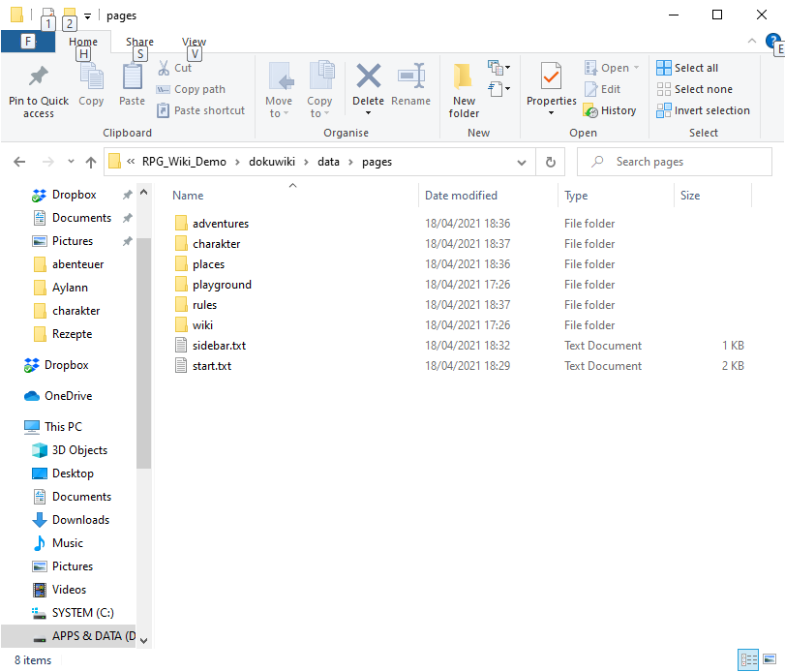Select the charakter folder in file list
Screen dimensions: 785x672
(x=216, y=244)
